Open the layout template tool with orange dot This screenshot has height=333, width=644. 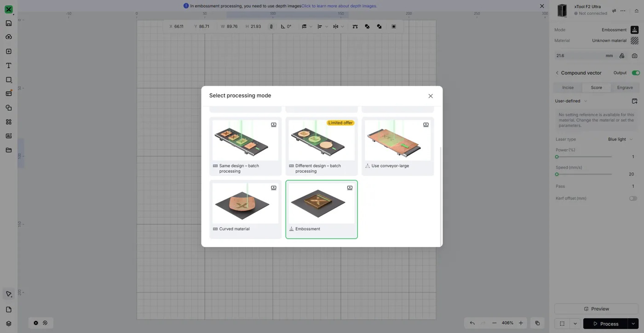click(8, 93)
